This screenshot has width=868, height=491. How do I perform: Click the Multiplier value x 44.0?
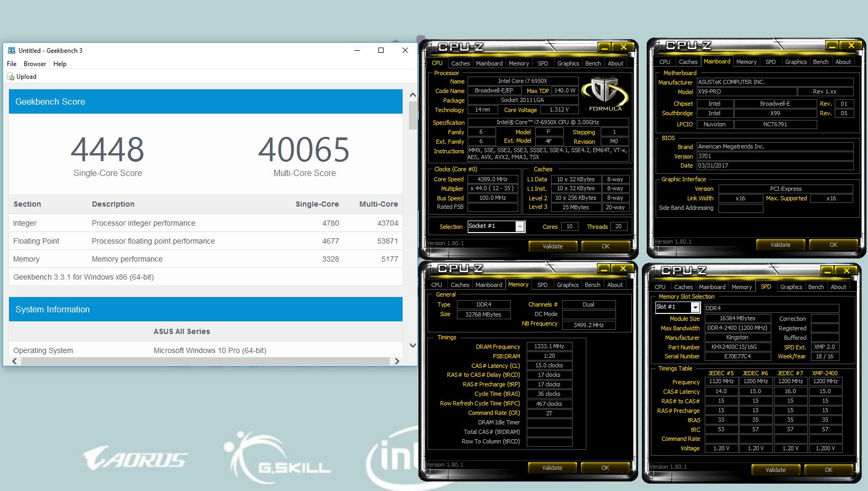pyautogui.click(x=493, y=189)
